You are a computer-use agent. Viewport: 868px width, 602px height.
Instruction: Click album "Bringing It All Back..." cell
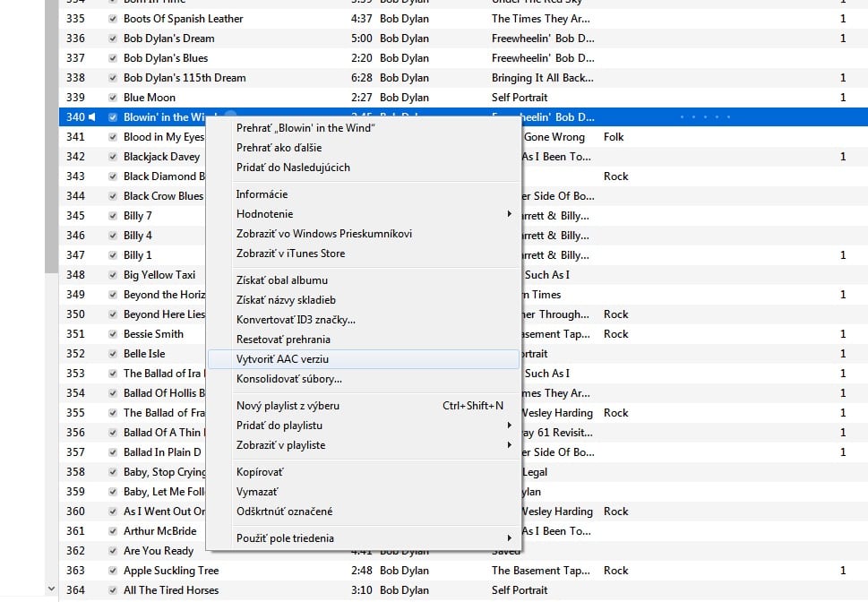[x=543, y=78]
